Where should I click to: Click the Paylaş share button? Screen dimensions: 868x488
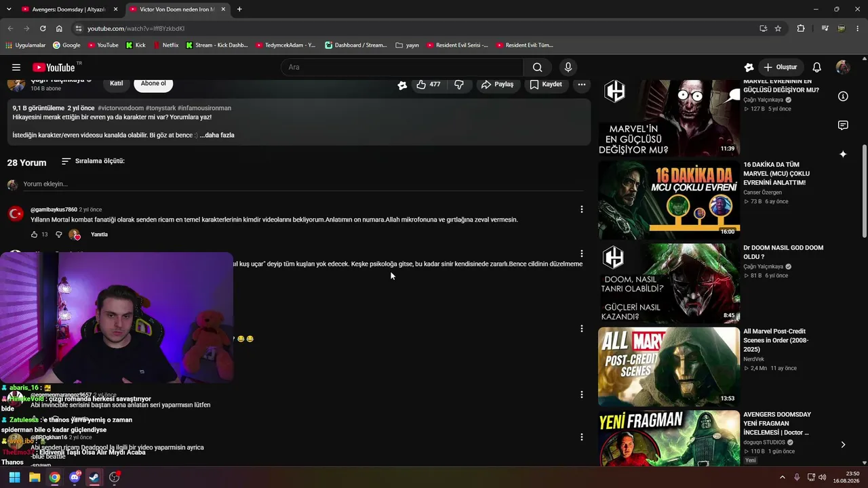pos(497,85)
